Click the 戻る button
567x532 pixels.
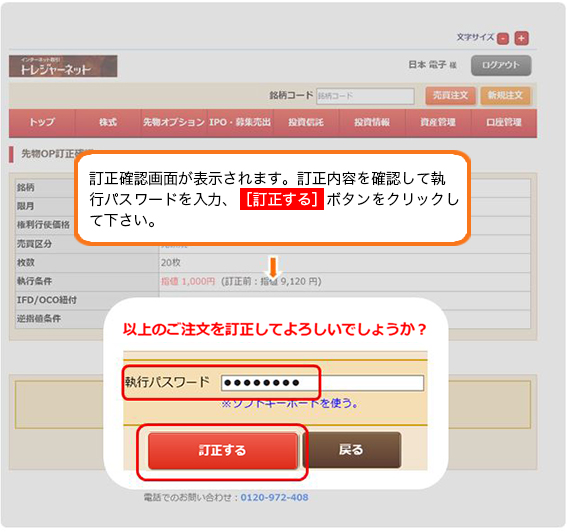pyautogui.click(x=351, y=450)
